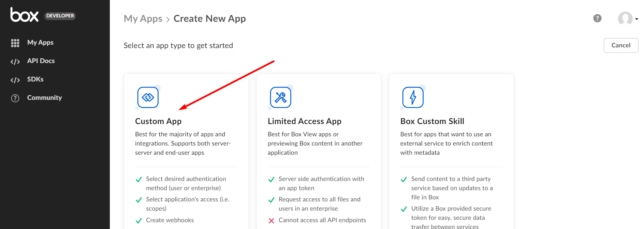Open API Docs in the sidebar
The width and height of the screenshot is (644, 229).
click(x=41, y=61)
